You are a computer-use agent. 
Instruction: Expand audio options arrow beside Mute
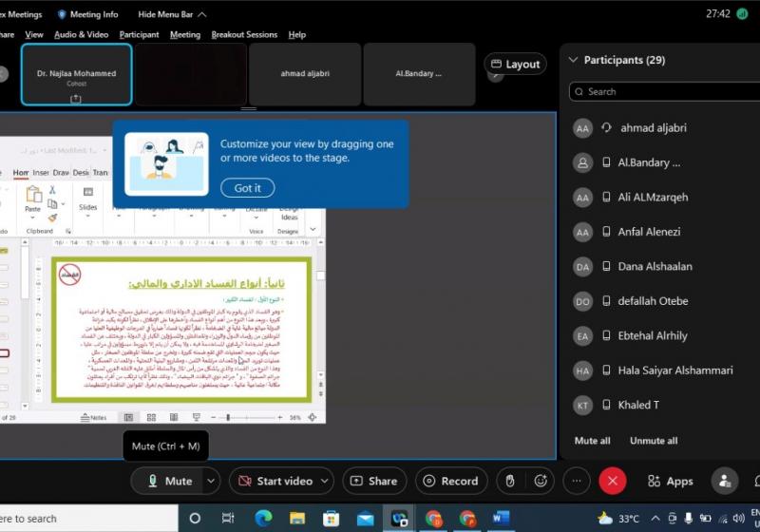tap(211, 481)
